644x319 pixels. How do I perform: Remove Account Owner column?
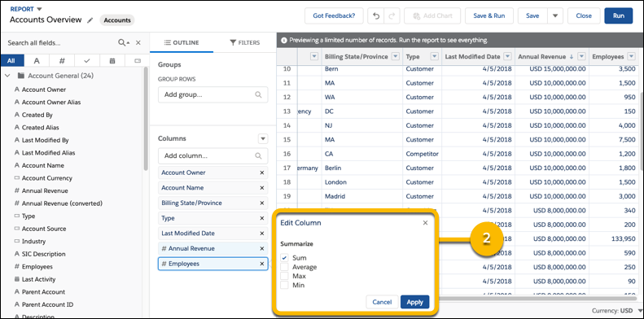tap(261, 173)
